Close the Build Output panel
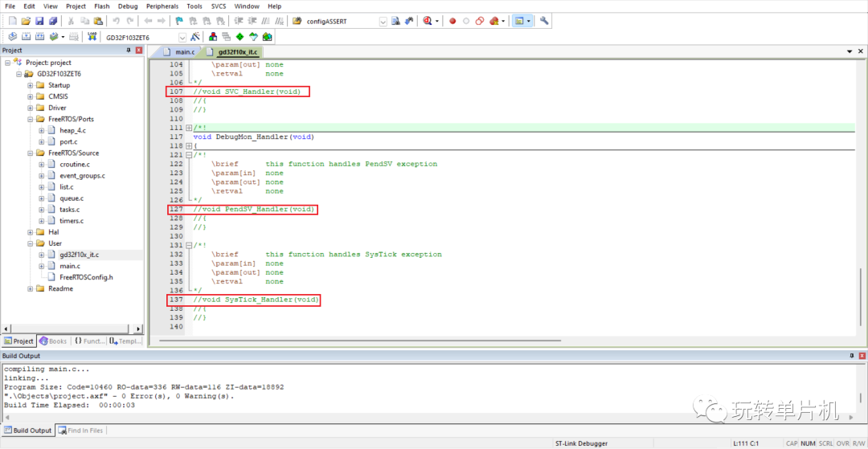Screen dimensions: 868x449 coord(861,356)
